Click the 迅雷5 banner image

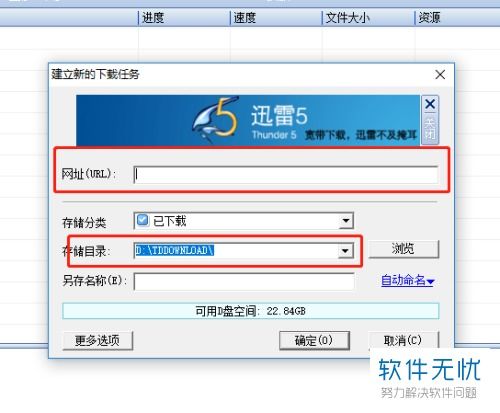pyautogui.click(x=248, y=120)
